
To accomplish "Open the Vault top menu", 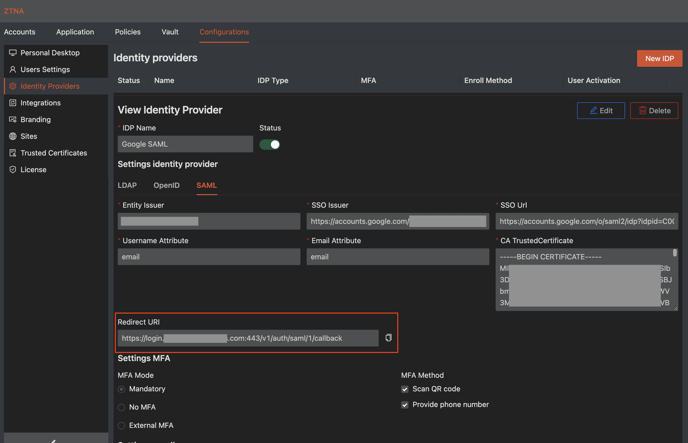I will [x=170, y=32].
